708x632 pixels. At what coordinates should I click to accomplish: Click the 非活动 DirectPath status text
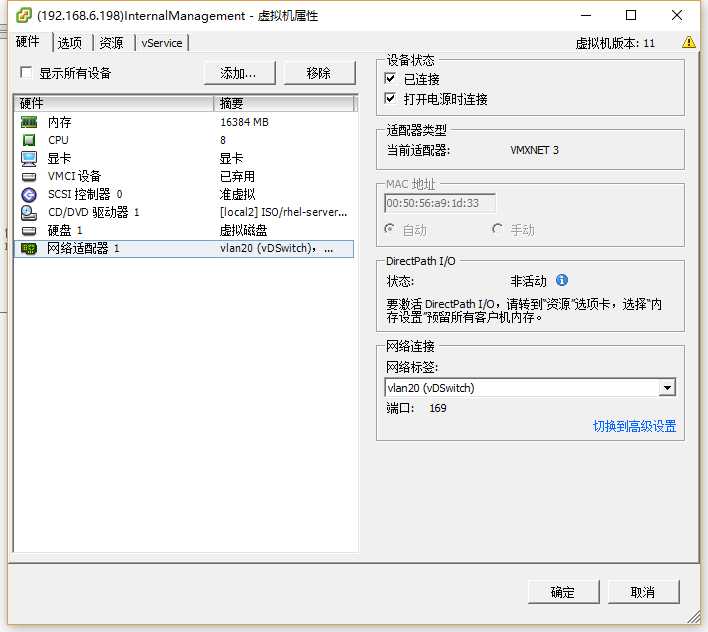click(528, 281)
